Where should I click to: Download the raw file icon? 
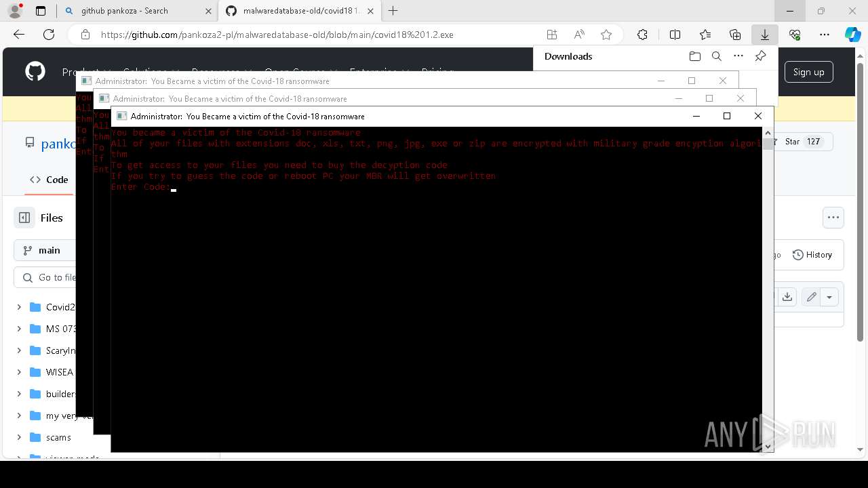click(x=787, y=297)
